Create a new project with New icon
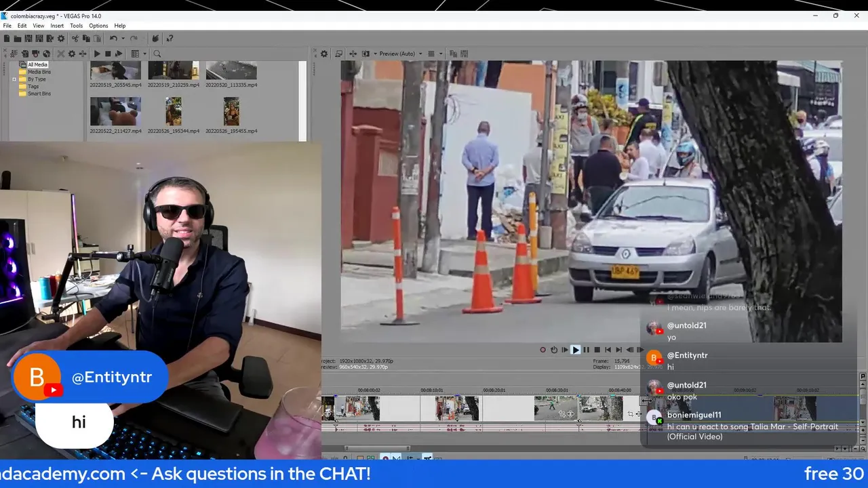The width and height of the screenshot is (868, 488). pyautogui.click(x=7, y=39)
